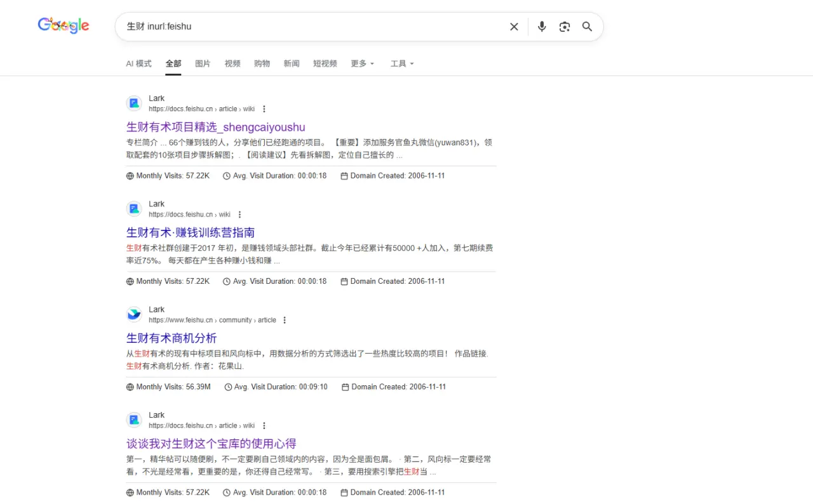813x504 pixels.
Task: Click Domain Created: 2006-11-11 under 商机分析 result
Action: click(399, 387)
